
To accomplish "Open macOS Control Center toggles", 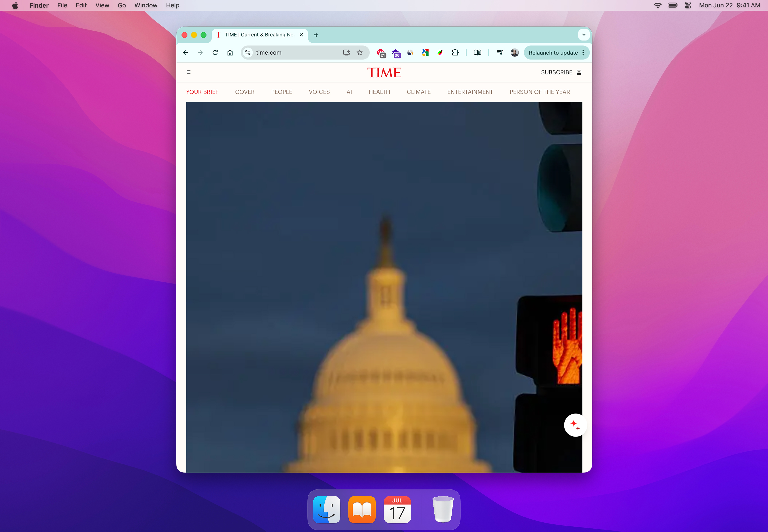I will click(688, 5).
